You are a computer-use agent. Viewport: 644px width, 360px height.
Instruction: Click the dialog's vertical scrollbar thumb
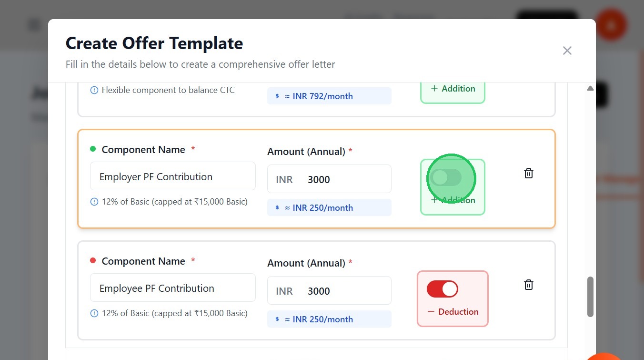[590, 296]
